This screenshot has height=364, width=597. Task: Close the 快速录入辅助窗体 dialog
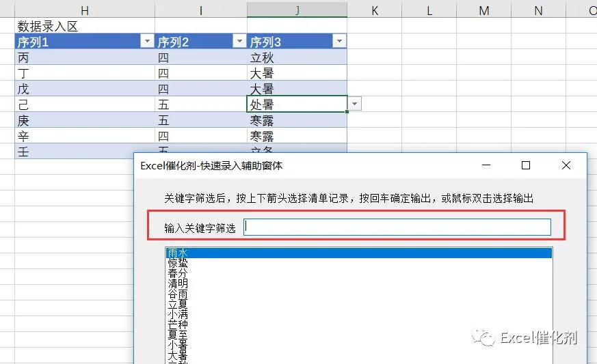coord(566,165)
